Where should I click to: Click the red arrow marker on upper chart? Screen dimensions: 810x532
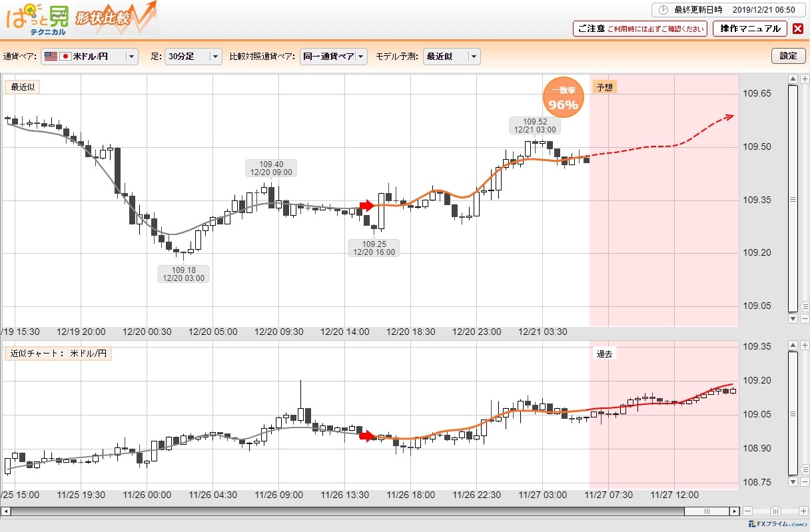coord(367,206)
